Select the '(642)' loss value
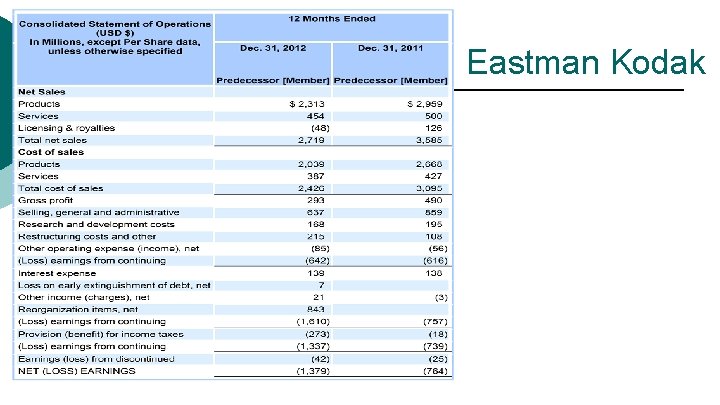Image resolution: width=720 pixels, height=405 pixels. 317,260
